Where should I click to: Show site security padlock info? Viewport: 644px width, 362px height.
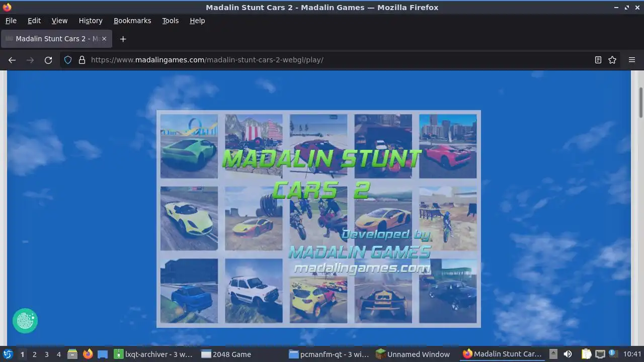click(x=82, y=60)
